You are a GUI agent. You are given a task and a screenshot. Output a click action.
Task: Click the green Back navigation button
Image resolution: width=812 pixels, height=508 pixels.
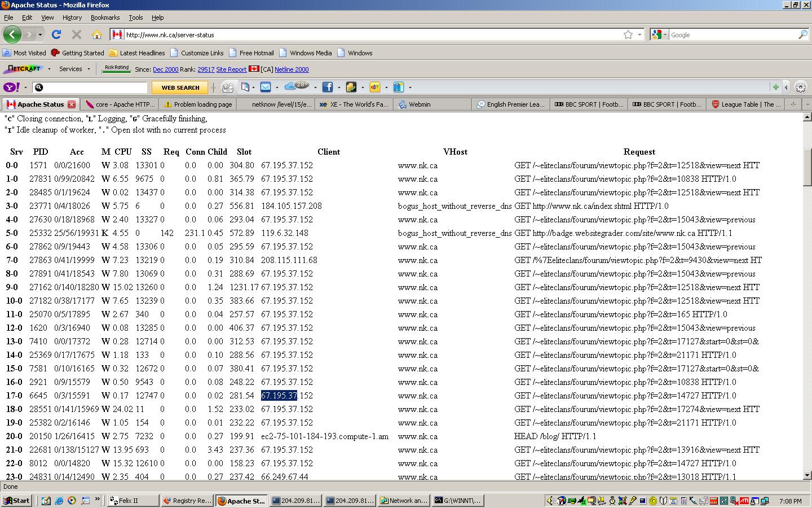12,34
